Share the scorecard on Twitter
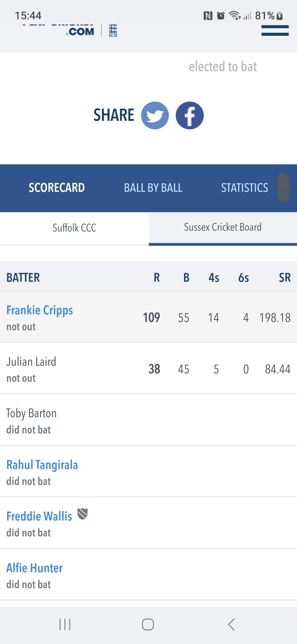Viewport: 297px width, 644px height. coord(155,115)
